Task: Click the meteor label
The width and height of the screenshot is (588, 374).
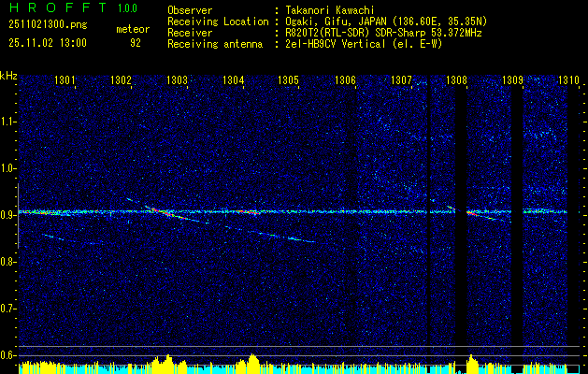Action: 133,29
